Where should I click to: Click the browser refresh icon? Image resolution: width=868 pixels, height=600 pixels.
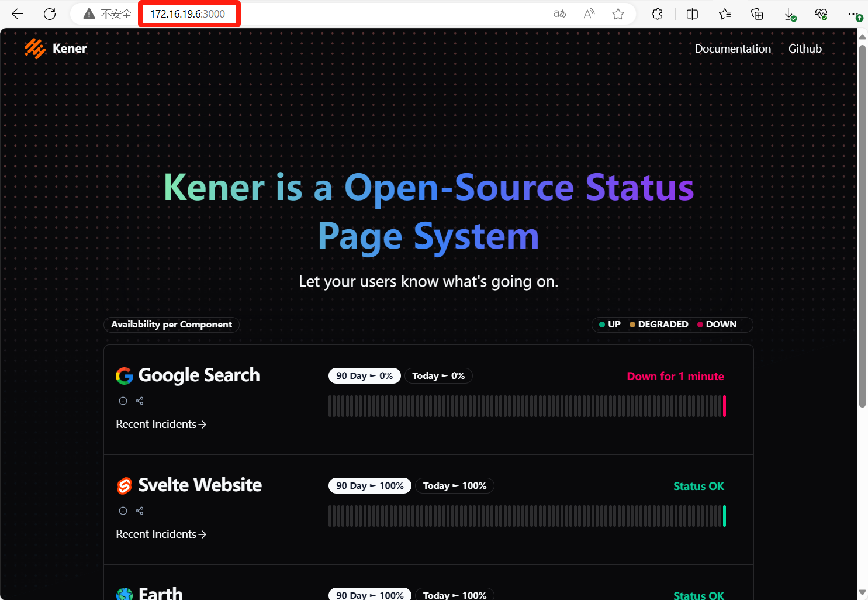[x=50, y=14]
